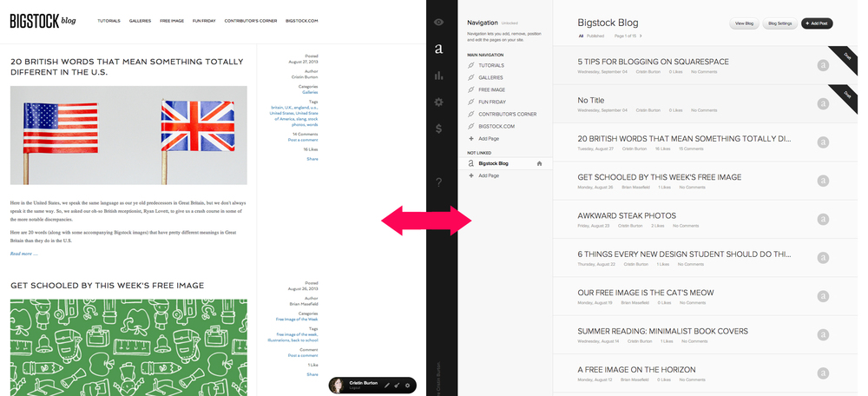This screenshot has width=868, height=396.
Task: Click author avatar on GET SCHOOLED row
Action: 823,181
